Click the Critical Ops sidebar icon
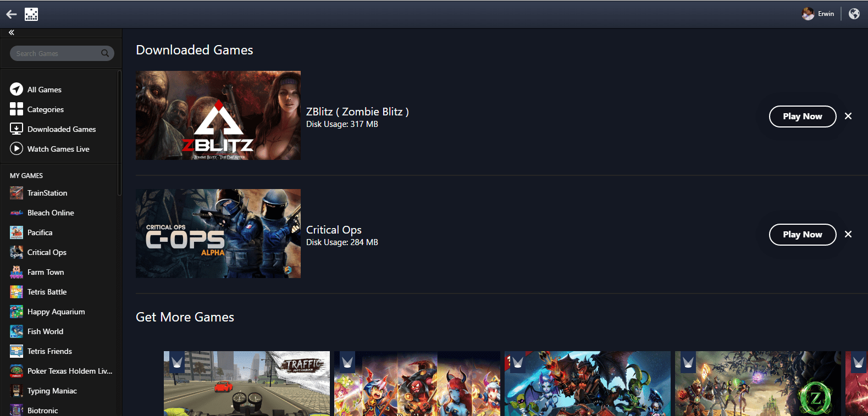The width and height of the screenshot is (868, 416). (x=16, y=252)
